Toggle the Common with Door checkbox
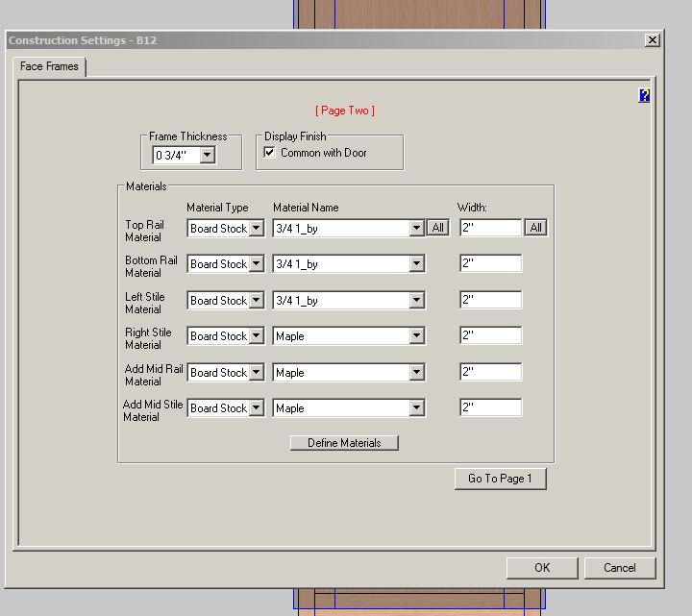Screen dimensions: 692x616 (x=270, y=153)
